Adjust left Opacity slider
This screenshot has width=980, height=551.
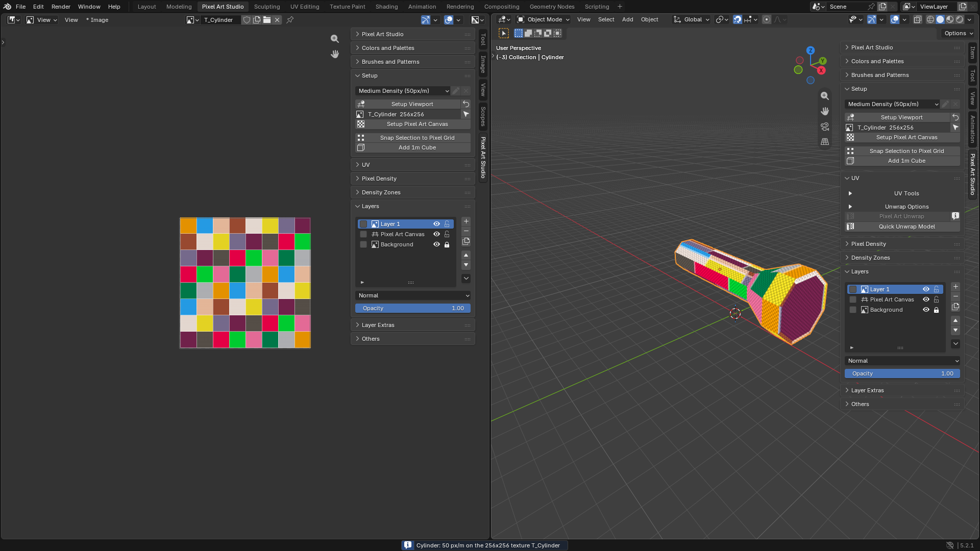coord(413,308)
